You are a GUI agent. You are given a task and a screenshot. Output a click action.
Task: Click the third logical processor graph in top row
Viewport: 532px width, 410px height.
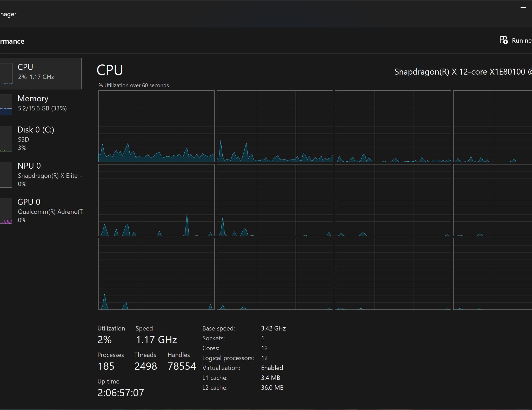click(x=393, y=126)
